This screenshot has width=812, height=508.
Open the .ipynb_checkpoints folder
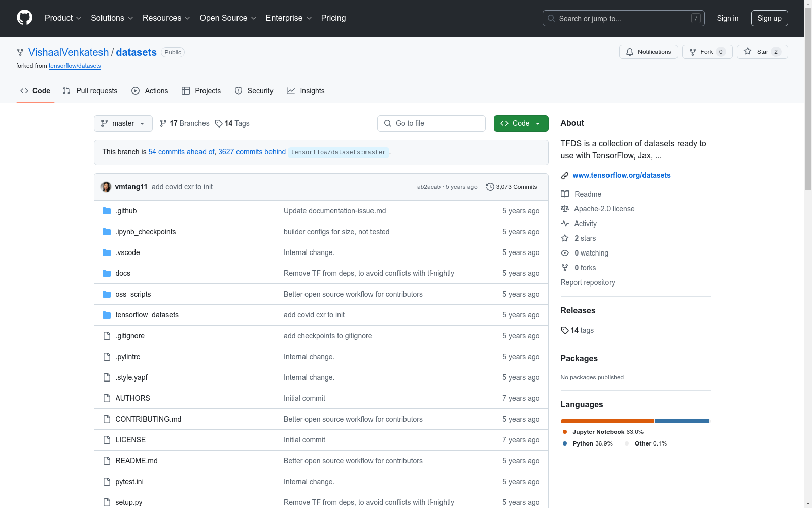pos(146,232)
